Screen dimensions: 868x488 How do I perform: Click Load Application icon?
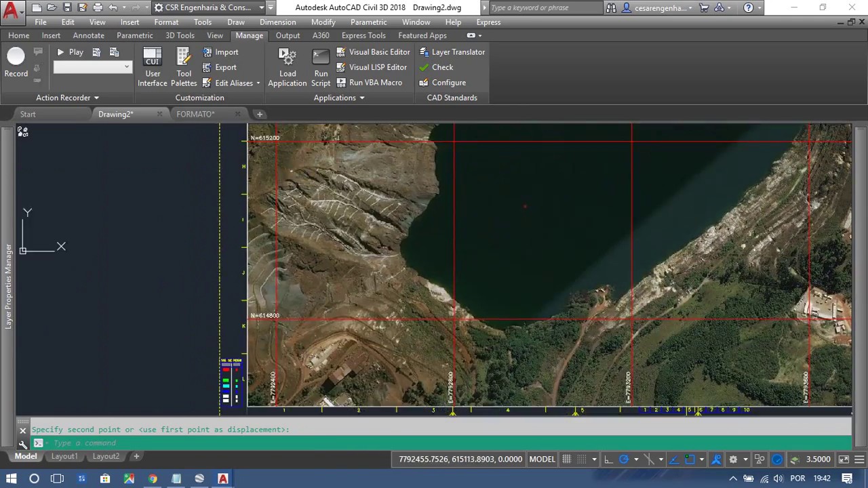pyautogui.click(x=288, y=66)
